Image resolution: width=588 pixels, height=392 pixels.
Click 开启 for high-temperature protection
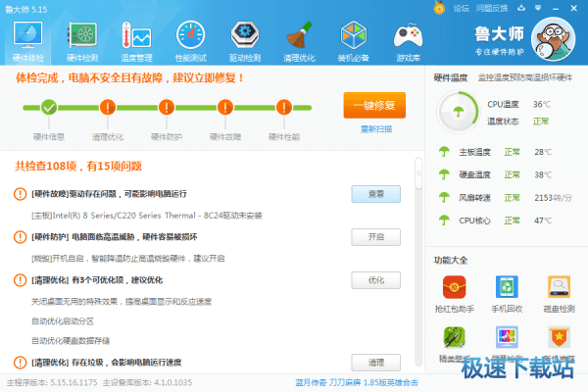pos(375,237)
